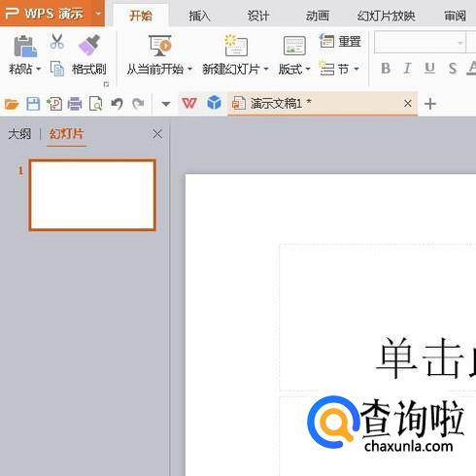Click the scissors Cut icon

tap(57, 42)
